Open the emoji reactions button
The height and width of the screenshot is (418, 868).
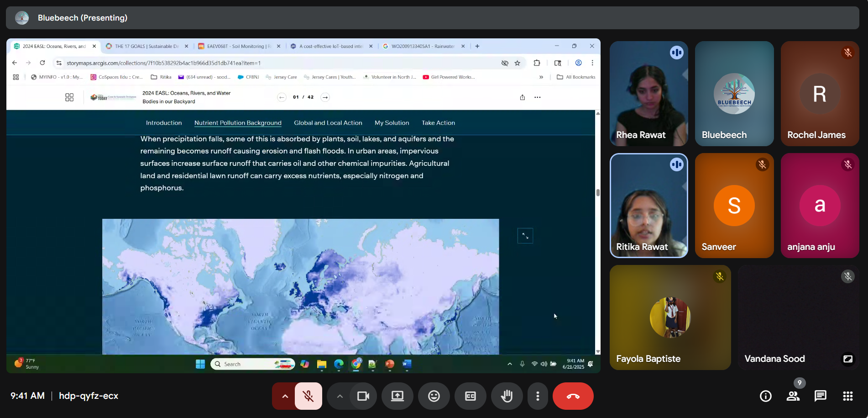tap(434, 396)
